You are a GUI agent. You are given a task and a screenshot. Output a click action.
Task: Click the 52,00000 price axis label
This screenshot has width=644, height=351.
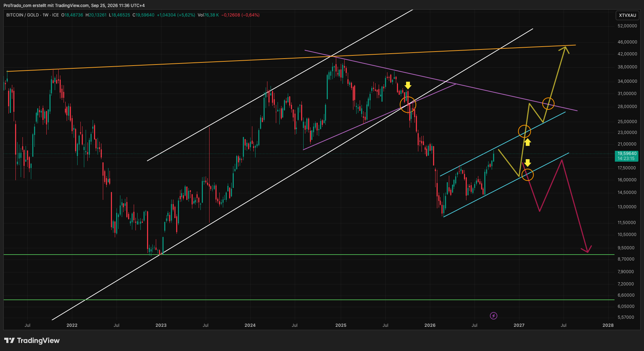point(627,26)
